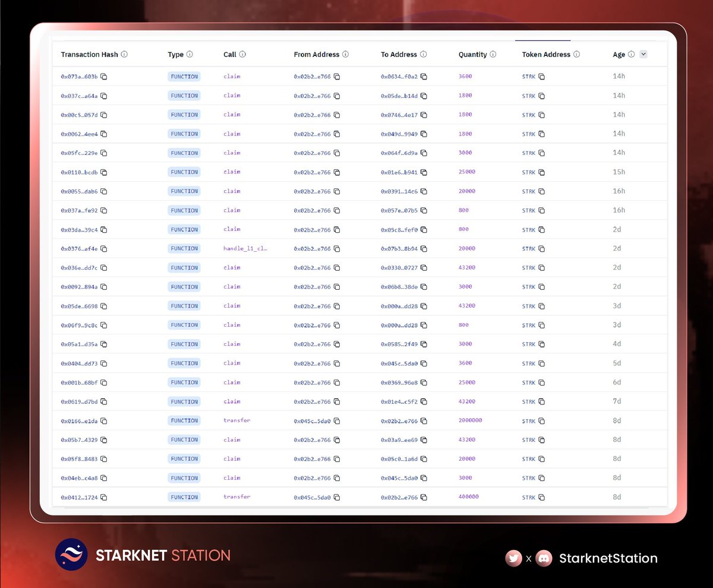Show info for Call column
This screenshot has height=588, width=713.
tap(242, 54)
